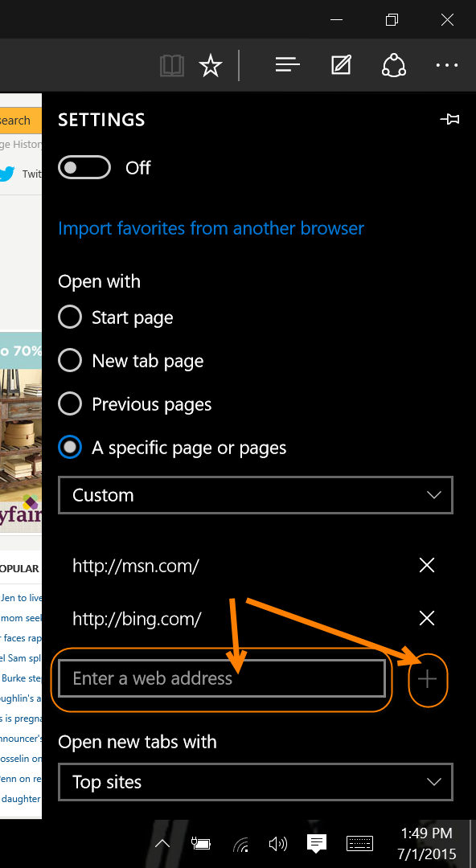Viewport: 476px width, 868px height.
Task: Add page to favorites star icon
Action: click(x=211, y=67)
